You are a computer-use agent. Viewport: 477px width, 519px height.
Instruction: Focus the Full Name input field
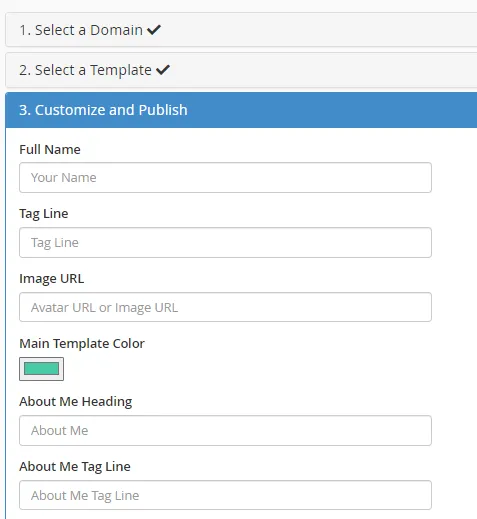pos(225,178)
